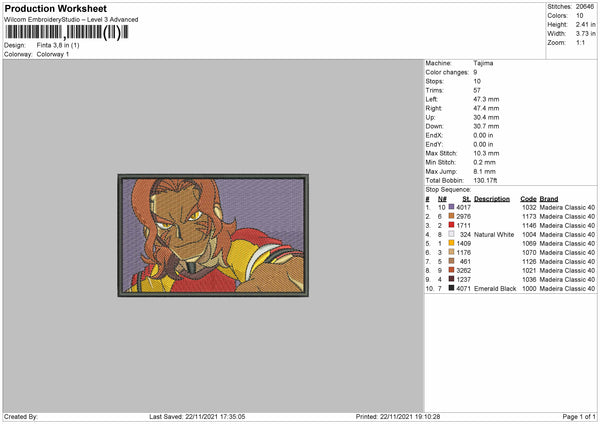This screenshot has height=424, width=600.
Task: Click thread code 1146 in row 3
Action: (530, 225)
